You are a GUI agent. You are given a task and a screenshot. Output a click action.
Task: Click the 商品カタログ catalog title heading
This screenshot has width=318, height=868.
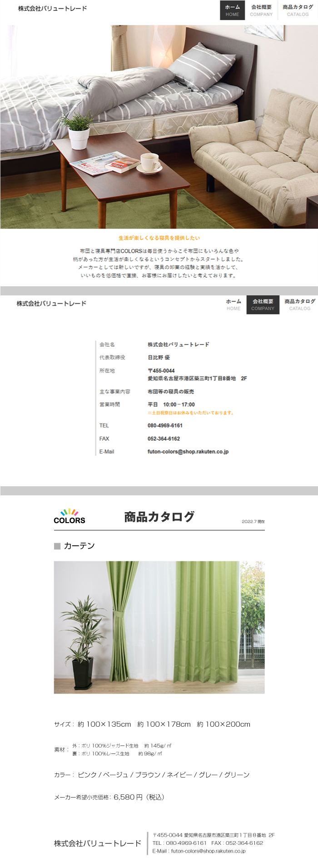159,517
